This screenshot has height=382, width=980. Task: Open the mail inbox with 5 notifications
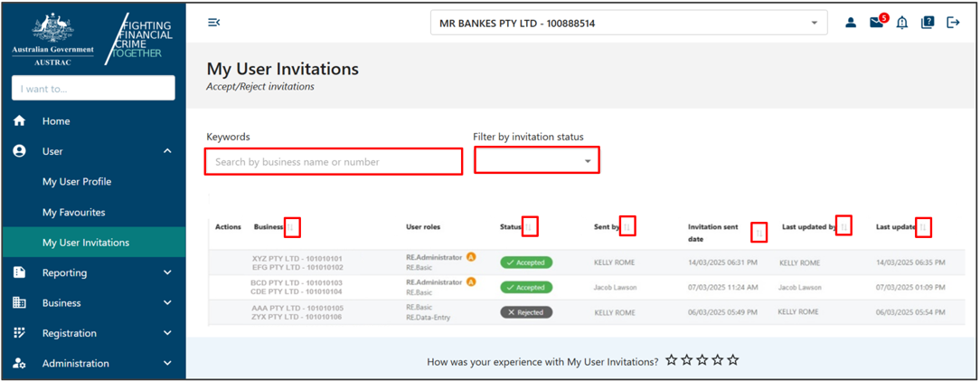876,23
